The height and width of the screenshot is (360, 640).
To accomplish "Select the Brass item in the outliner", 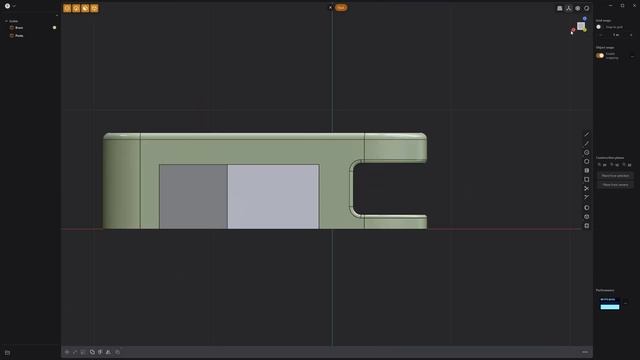I will 19,28.
